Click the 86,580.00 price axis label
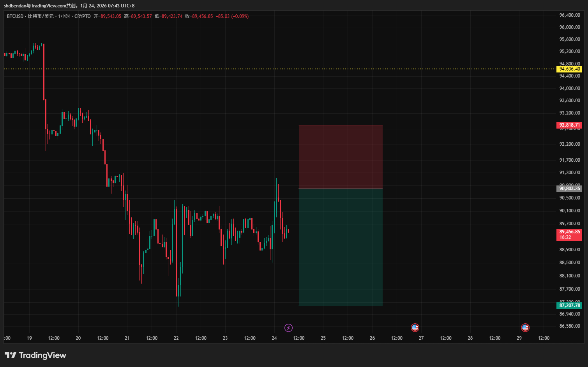The width and height of the screenshot is (588, 367). pyautogui.click(x=570, y=326)
